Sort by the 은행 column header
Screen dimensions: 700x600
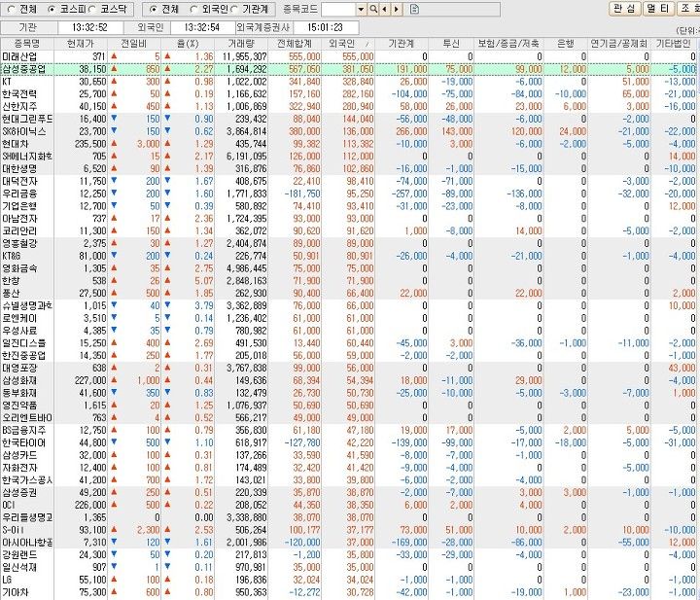coord(566,44)
